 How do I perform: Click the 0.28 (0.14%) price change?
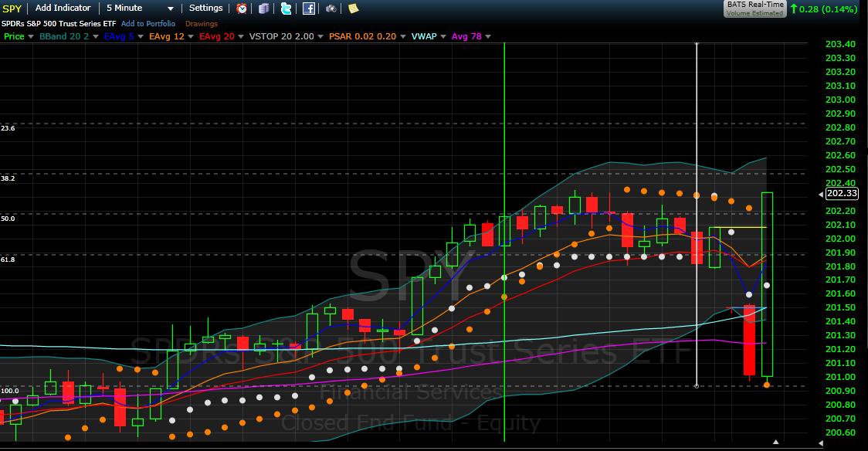824,8
